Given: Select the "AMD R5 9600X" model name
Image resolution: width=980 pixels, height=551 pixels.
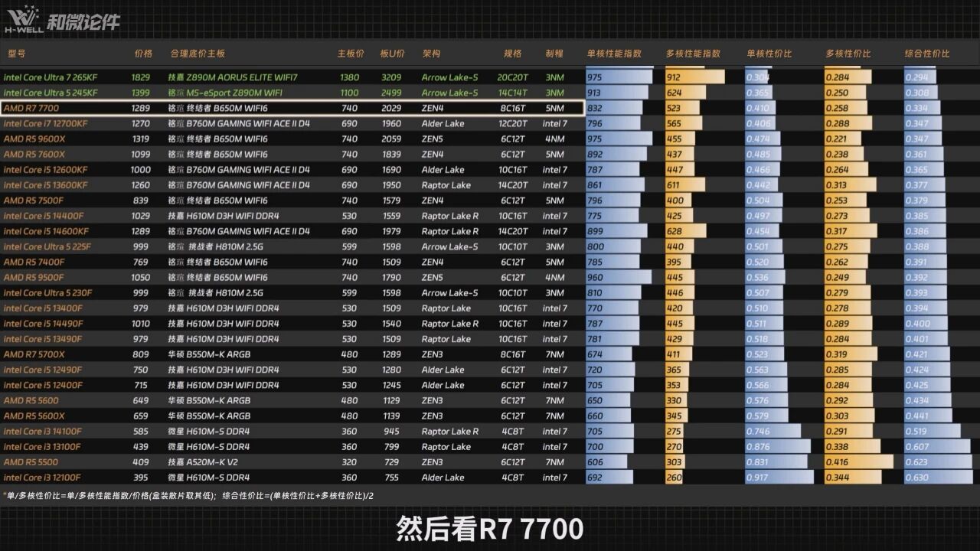Looking at the screenshot, I should (34, 139).
